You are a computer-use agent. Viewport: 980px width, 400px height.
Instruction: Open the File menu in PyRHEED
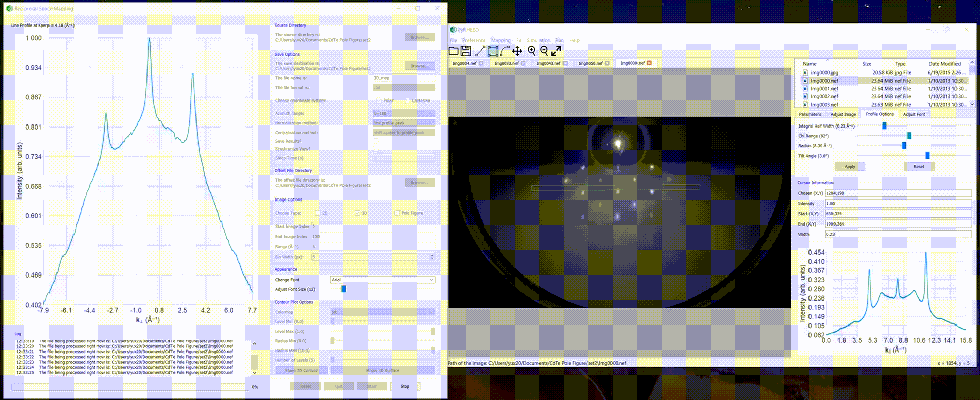453,40
